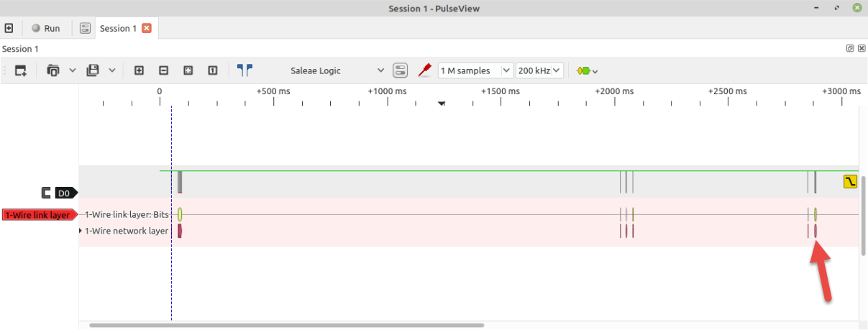
Task: Open the 1 M samples dropdown
Action: coord(475,70)
